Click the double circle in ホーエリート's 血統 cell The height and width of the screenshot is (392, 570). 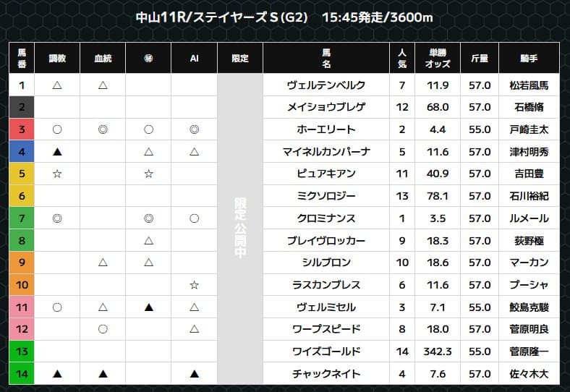pos(103,129)
